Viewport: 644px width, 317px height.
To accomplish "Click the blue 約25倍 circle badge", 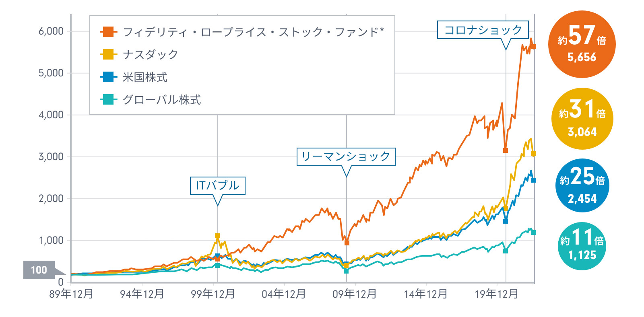I will coord(582,185).
